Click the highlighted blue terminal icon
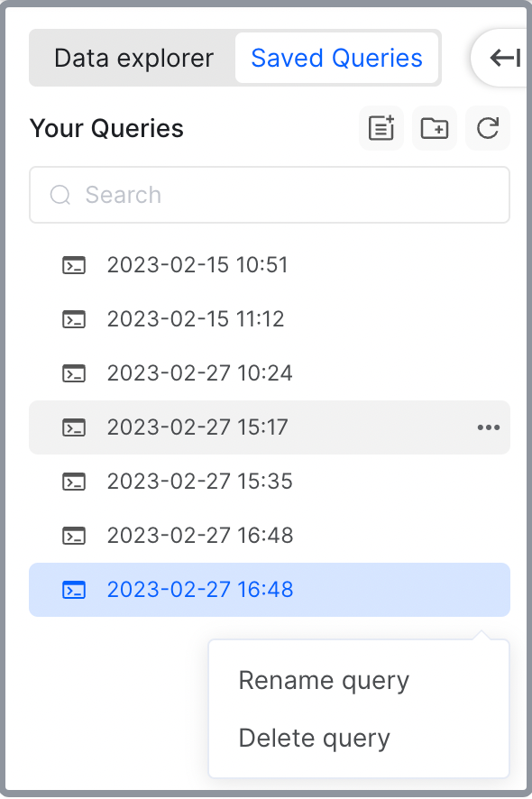 (74, 589)
